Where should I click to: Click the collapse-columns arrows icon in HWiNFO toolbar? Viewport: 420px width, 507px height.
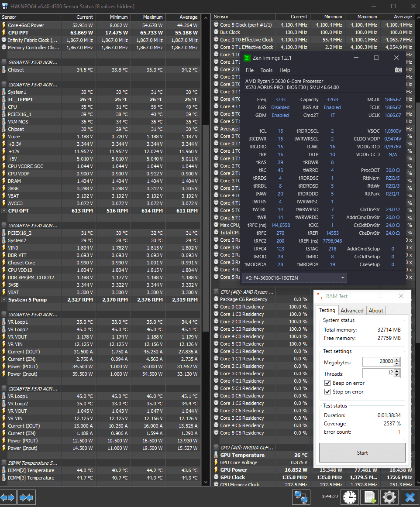click(x=26, y=497)
